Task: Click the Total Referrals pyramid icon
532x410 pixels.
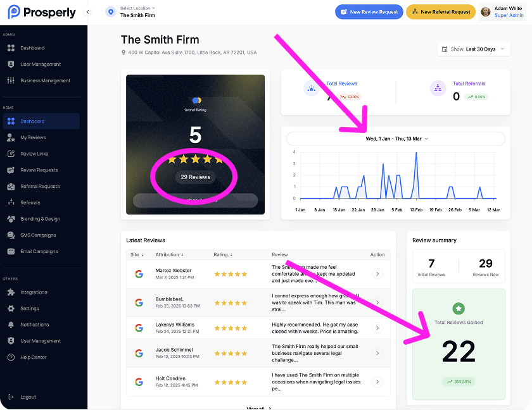Action: coord(438,89)
